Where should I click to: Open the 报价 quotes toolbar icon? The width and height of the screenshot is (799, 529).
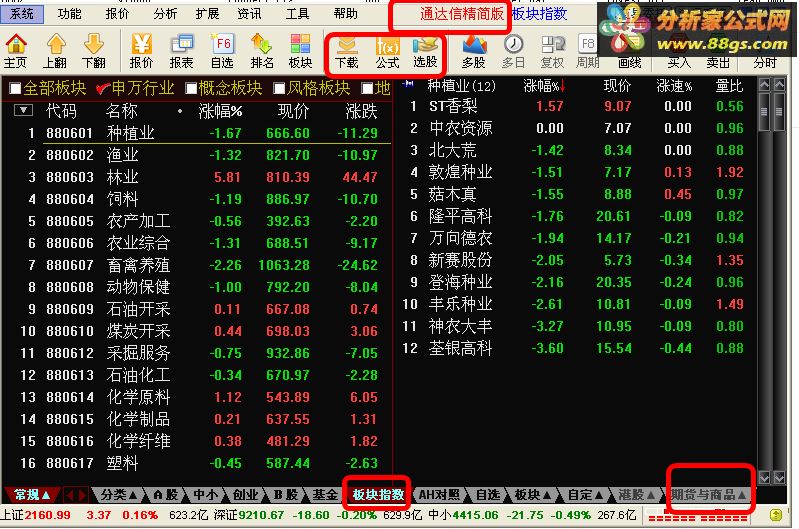click(142, 51)
